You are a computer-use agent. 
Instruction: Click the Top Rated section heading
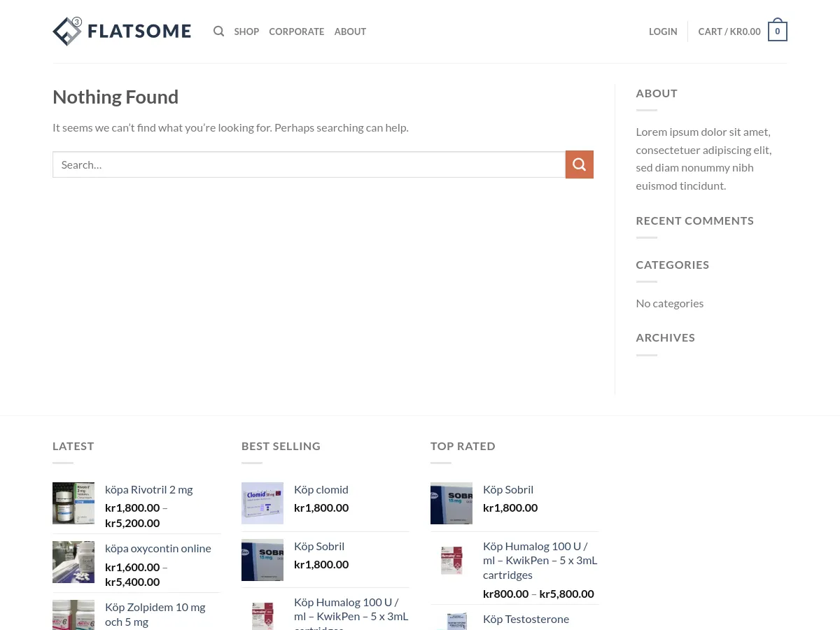click(463, 446)
